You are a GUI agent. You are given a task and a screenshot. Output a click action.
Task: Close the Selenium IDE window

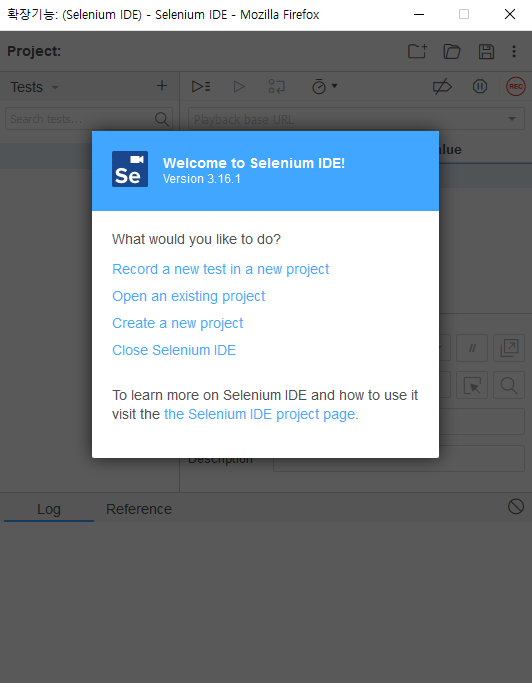coord(509,14)
